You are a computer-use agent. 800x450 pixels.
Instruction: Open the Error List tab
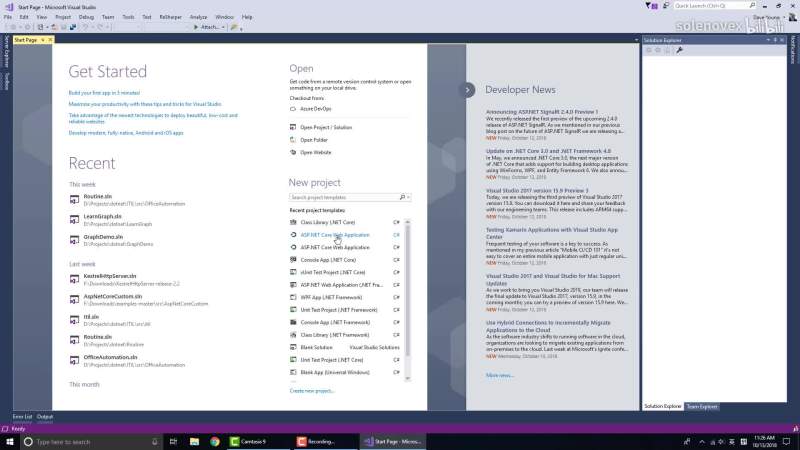tap(22, 417)
